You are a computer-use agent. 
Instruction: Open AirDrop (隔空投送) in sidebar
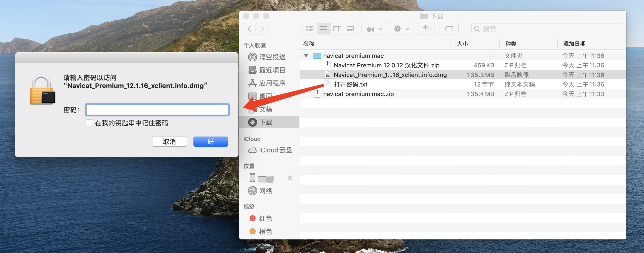269,57
